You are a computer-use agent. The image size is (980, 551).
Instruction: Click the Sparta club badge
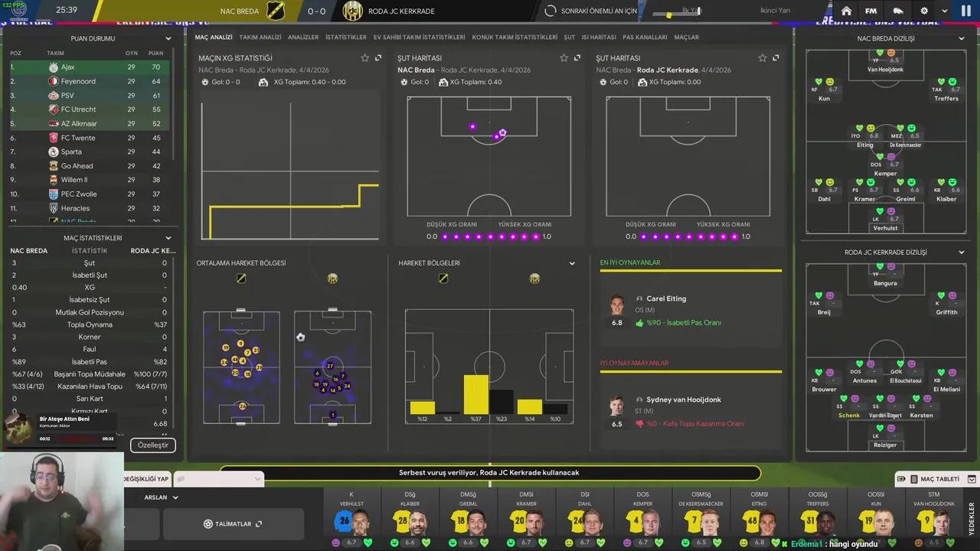coord(54,152)
